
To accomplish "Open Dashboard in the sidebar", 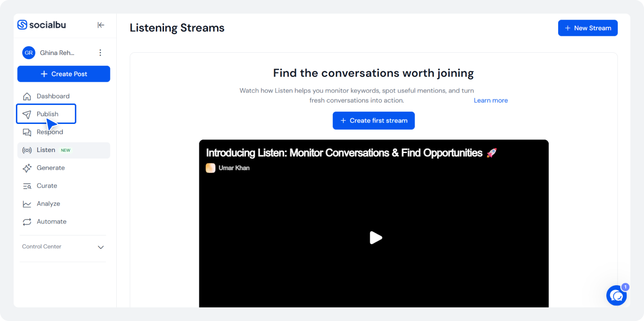I will tap(64, 96).
